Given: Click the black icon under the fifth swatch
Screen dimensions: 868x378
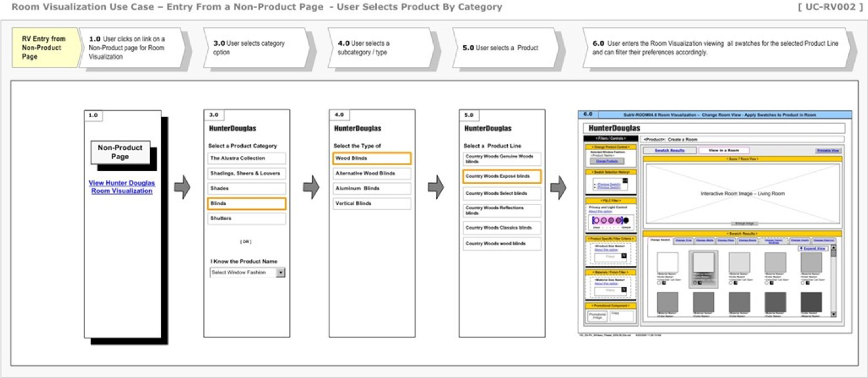Looking at the screenshot, I should (x=809, y=283).
